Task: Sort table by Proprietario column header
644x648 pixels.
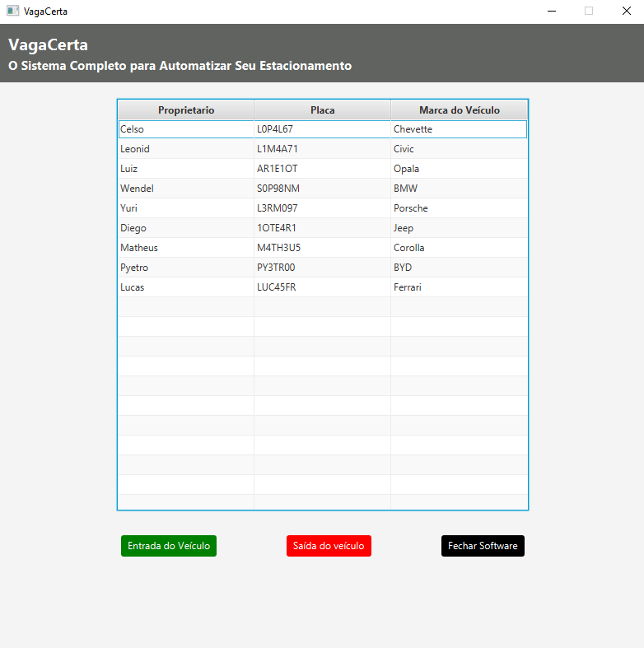Action: [x=186, y=110]
